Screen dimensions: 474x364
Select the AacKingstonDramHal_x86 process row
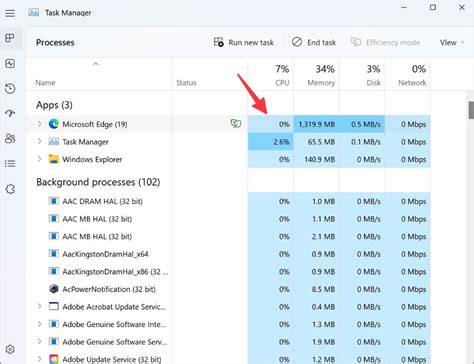[x=228, y=272]
